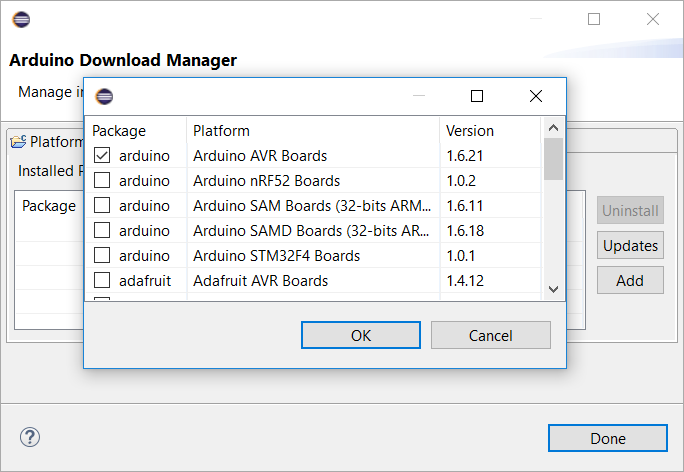
Task: Click the scrollbar up arrow in platform list
Action: point(554,128)
